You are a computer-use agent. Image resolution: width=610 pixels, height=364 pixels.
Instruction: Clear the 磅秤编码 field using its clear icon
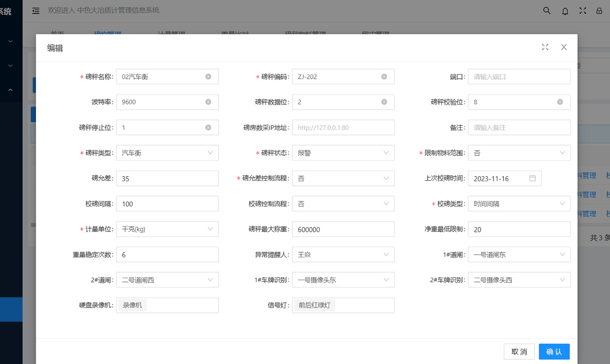pyautogui.click(x=384, y=77)
